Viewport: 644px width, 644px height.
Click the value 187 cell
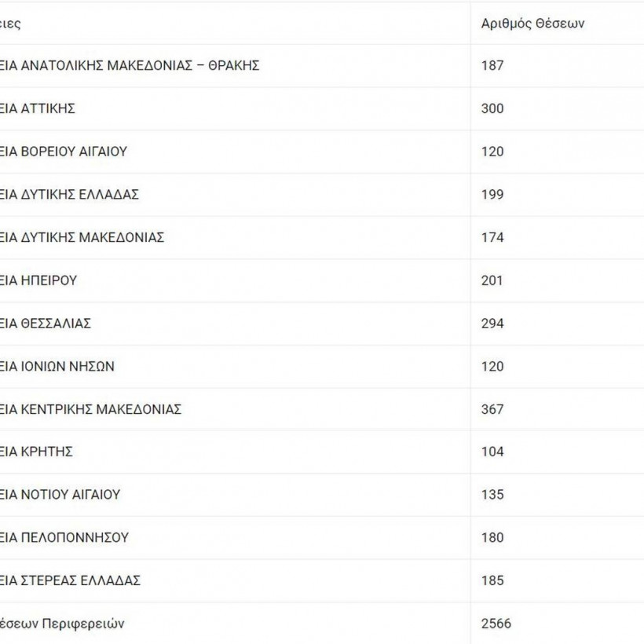coord(492,65)
